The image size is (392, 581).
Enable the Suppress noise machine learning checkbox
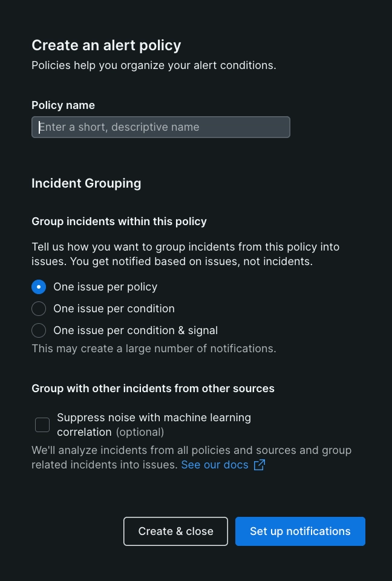[42, 425]
